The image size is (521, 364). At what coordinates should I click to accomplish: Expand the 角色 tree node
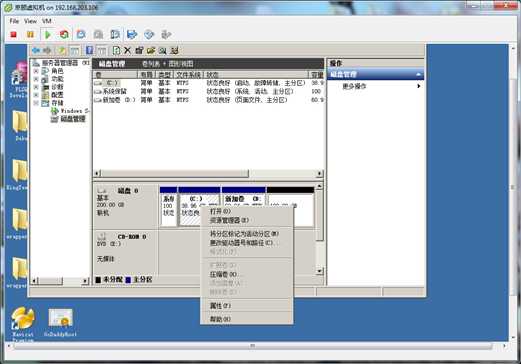click(x=36, y=71)
